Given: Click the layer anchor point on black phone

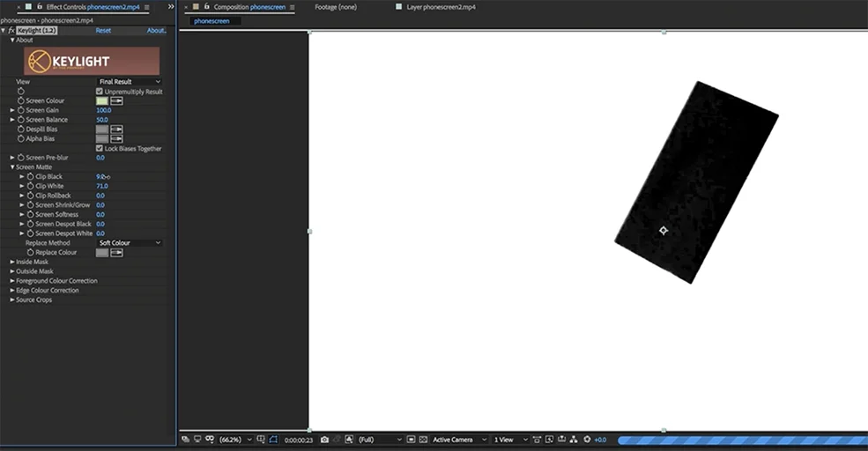Looking at the screenshot, I should coord(664,230).
